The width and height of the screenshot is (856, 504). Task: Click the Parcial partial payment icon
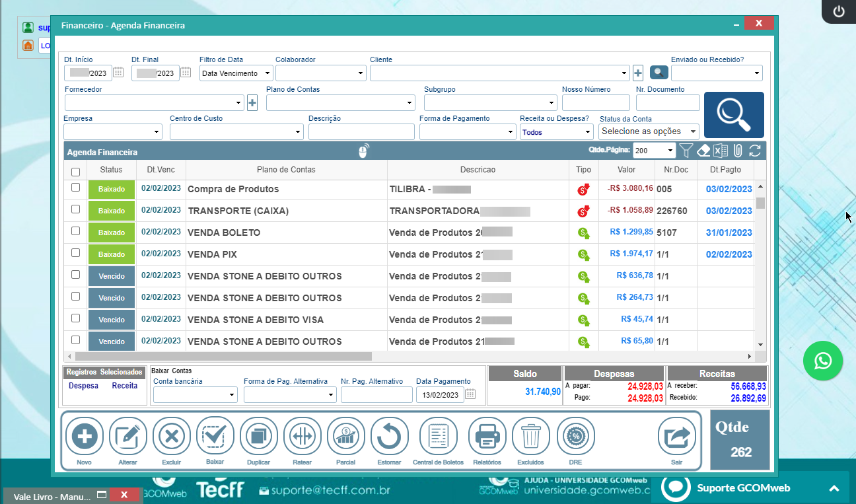point(345,436)
